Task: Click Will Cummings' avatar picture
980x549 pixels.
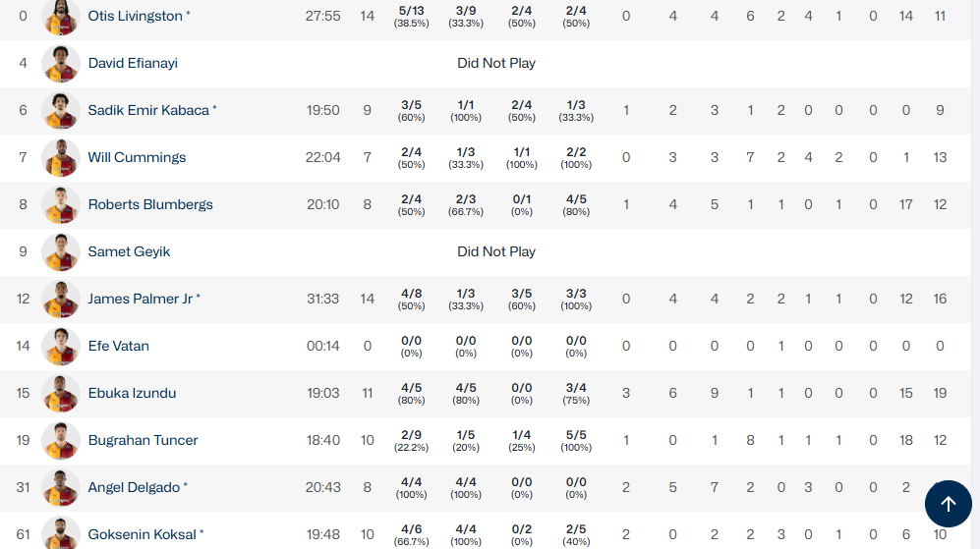Action: [61, 157]
